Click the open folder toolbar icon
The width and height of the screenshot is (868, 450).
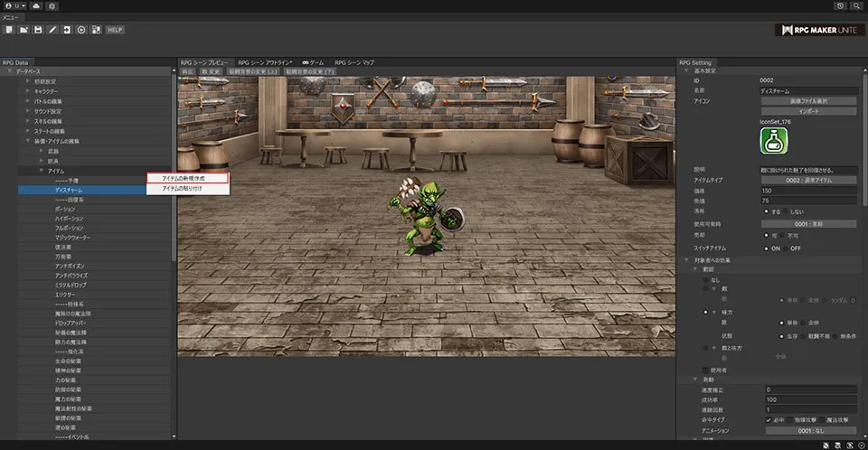[24, 30]
